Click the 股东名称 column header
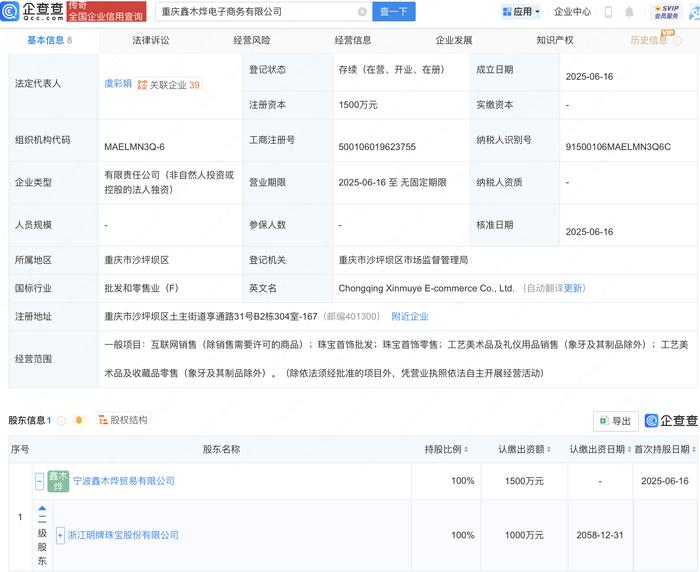700x572 pixels. coord(221,449)
